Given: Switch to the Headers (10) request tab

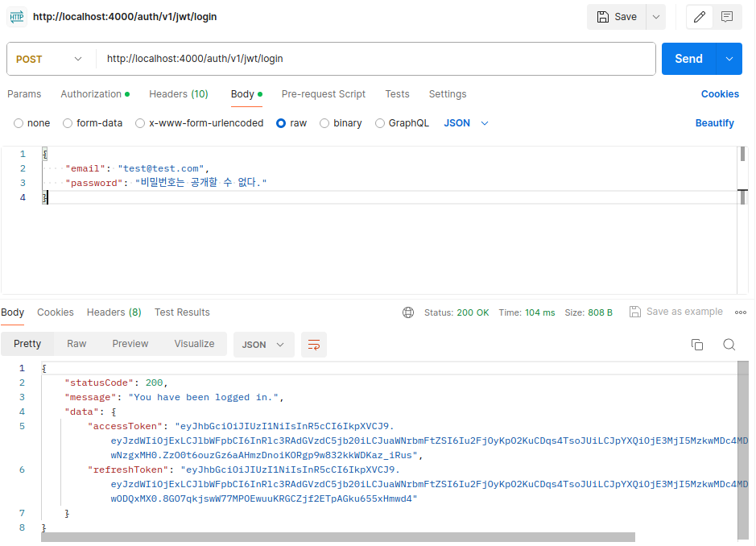Looking at the screenshot, I should [x=178, y=94].
